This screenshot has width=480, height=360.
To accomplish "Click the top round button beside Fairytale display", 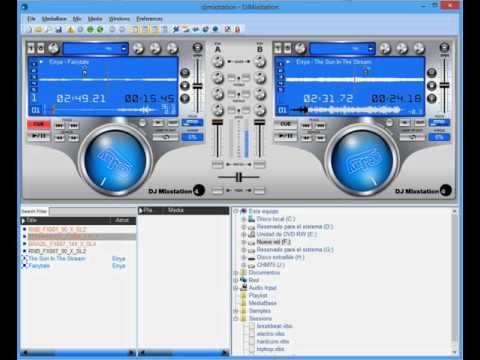I will [x=185, y=73].
